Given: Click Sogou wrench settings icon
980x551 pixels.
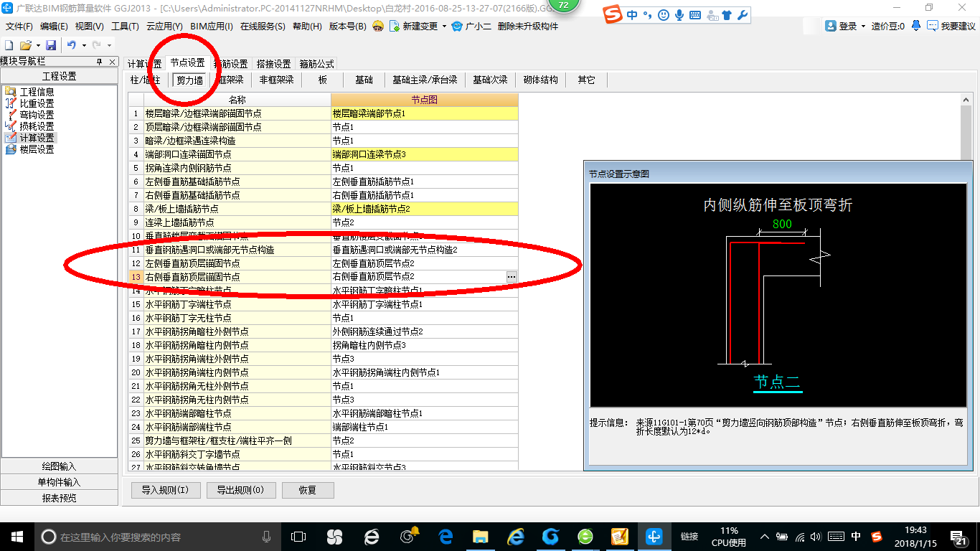Looking at the screenshot, I should coord(743,14).
